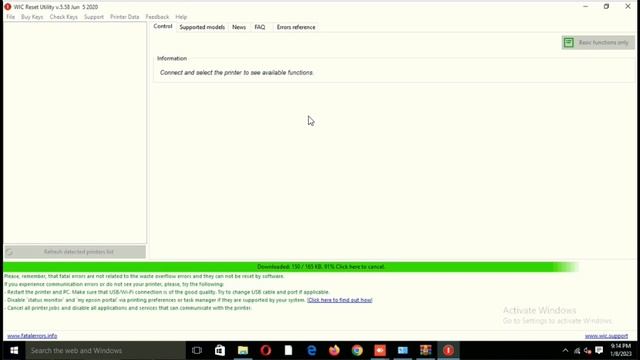Open the Microsoft Store taskbar icon

(220, 351)
